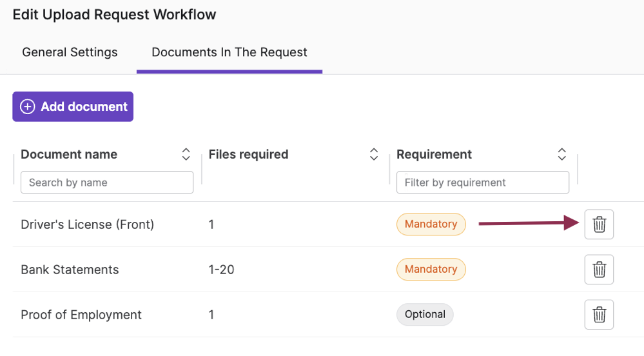Click Optional badge for Proof of Employment
Screen dimensions: 644x356
[x=425, y=315]
